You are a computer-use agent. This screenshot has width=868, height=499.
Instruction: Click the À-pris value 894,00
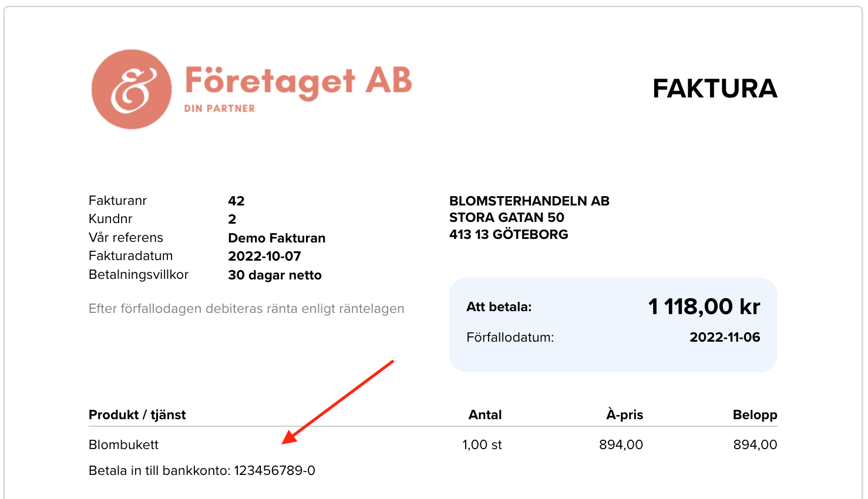pos(621,445)
